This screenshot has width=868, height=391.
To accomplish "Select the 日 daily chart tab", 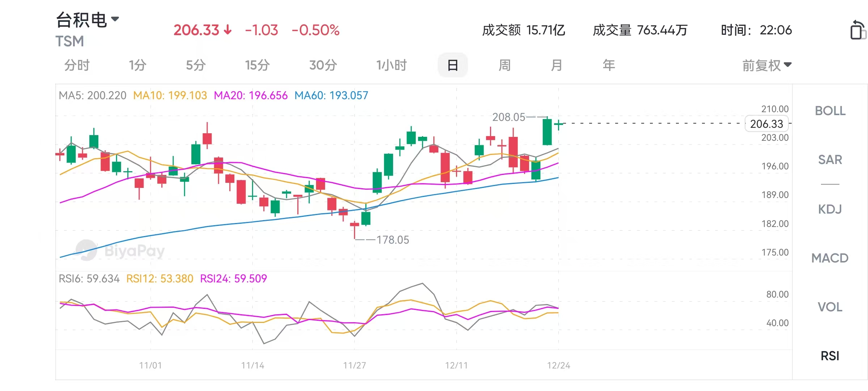I will [x=452, y=66].
